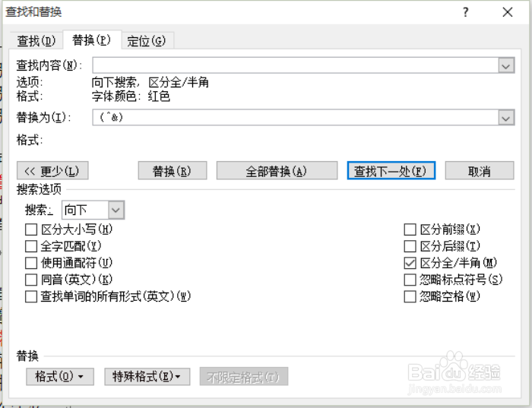The height and width of the screenshot is (408, 532).
Task: Switch to the 查找(D) tab
Action: pos(36,41)
